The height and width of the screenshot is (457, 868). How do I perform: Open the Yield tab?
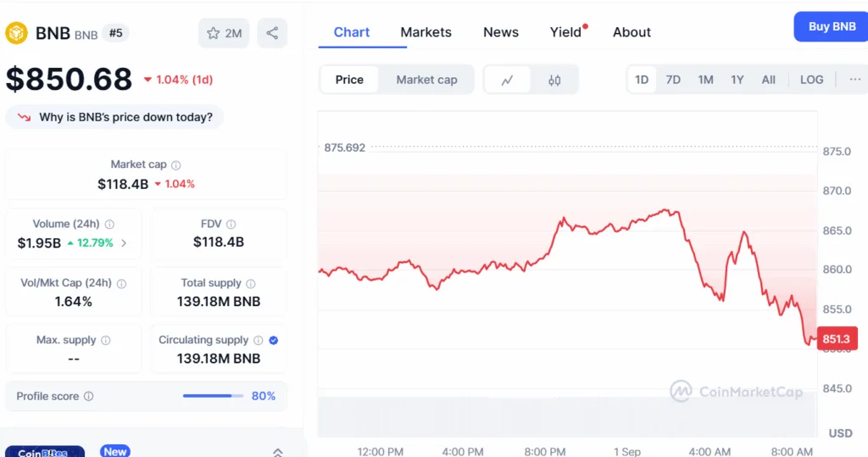click(x=565, y=32)
